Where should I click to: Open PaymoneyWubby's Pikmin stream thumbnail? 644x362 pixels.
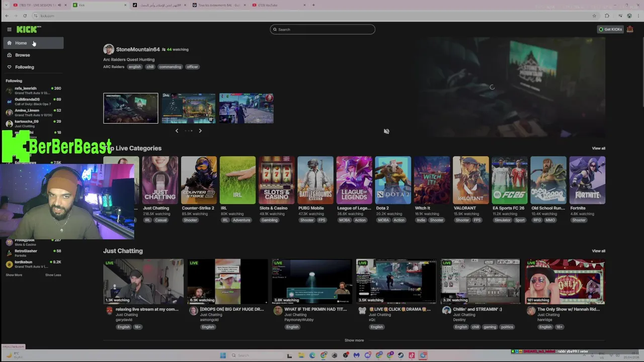pos(312,282)
